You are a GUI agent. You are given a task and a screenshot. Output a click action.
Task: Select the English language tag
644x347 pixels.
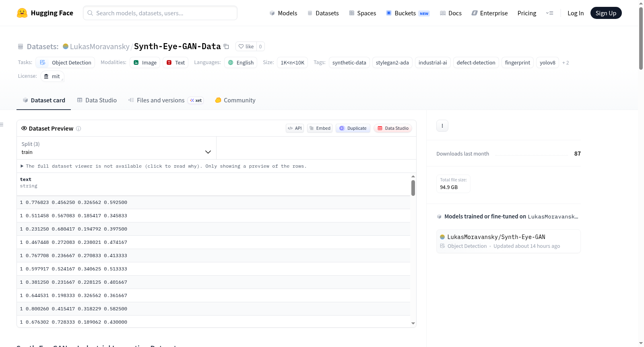point(241,62)
